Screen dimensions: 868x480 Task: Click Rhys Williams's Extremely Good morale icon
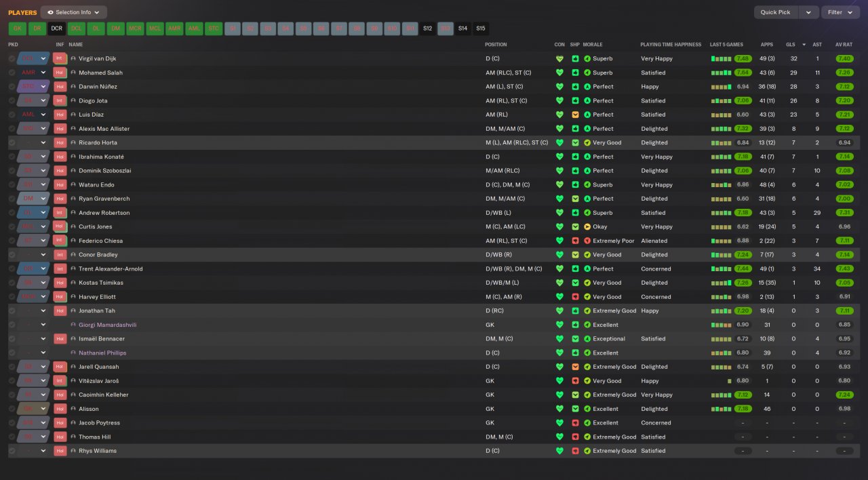coord(587,451)
